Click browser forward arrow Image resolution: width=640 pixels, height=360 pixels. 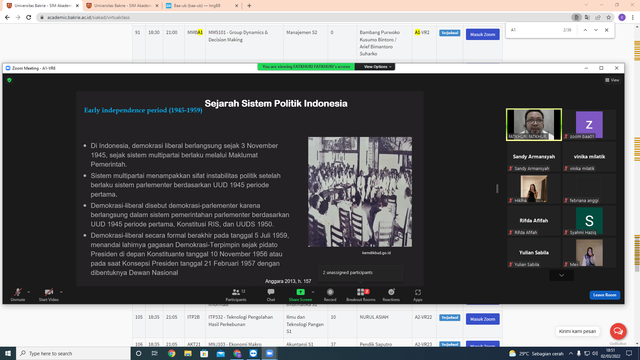pyautogui.click(x=18, y=18)
